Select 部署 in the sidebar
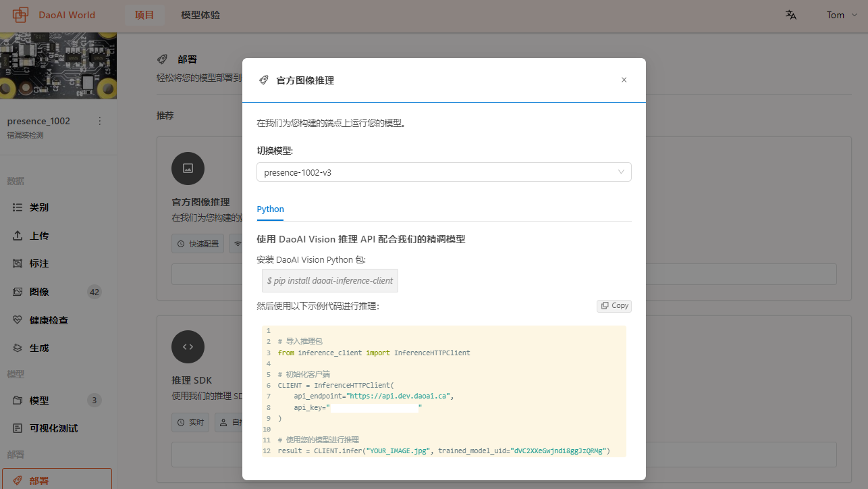The width and height of the screenshot is (868, 489). pos(57,479)
